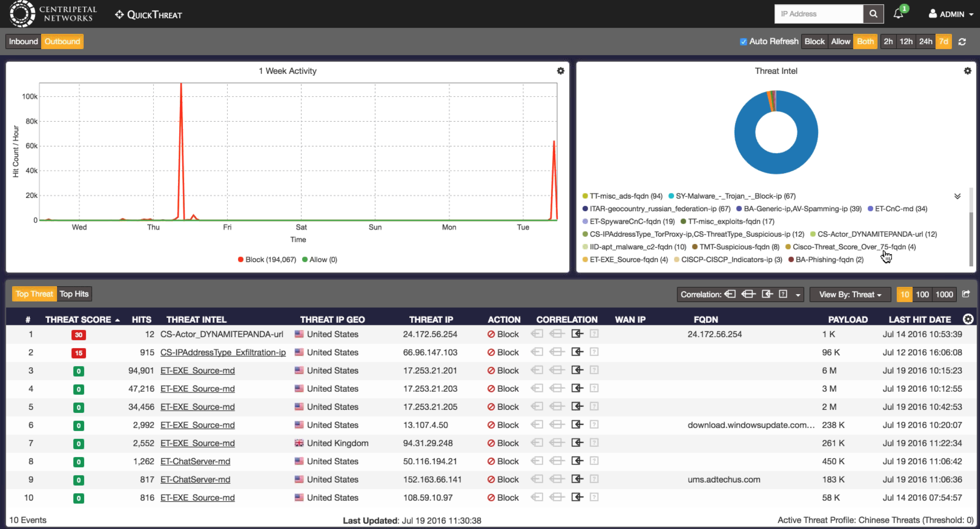Open 1 Week Activity chart settings gear

coord(560,71)
